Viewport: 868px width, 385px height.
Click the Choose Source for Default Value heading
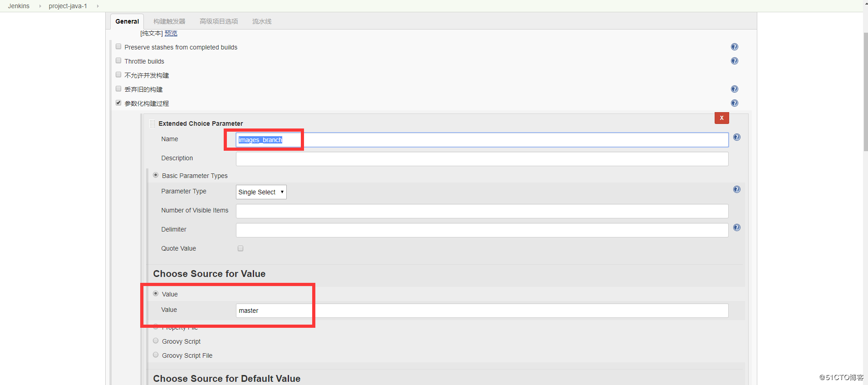(226, 379)
